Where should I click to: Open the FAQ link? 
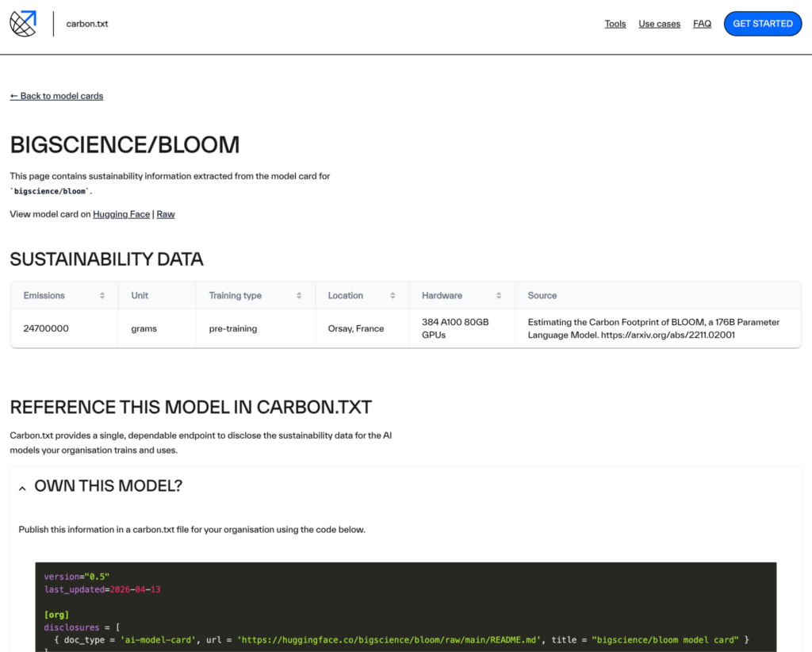coord(702,24)
